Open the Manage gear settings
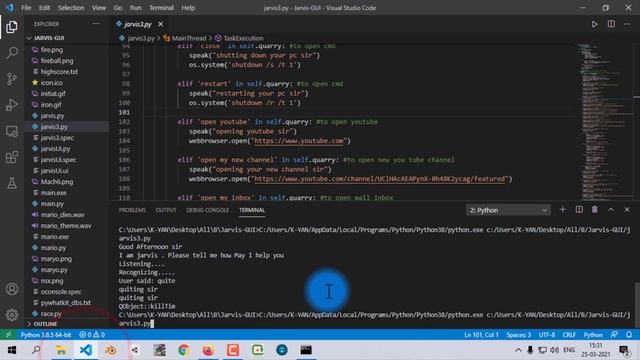This screenshot has width=640, height=360. point(12,315)
